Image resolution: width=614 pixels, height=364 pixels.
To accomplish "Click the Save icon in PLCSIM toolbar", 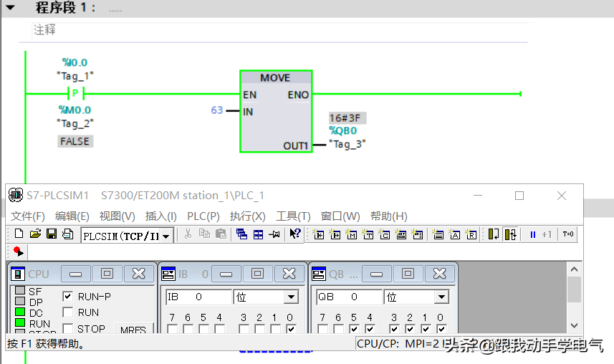I will [51, 234].
